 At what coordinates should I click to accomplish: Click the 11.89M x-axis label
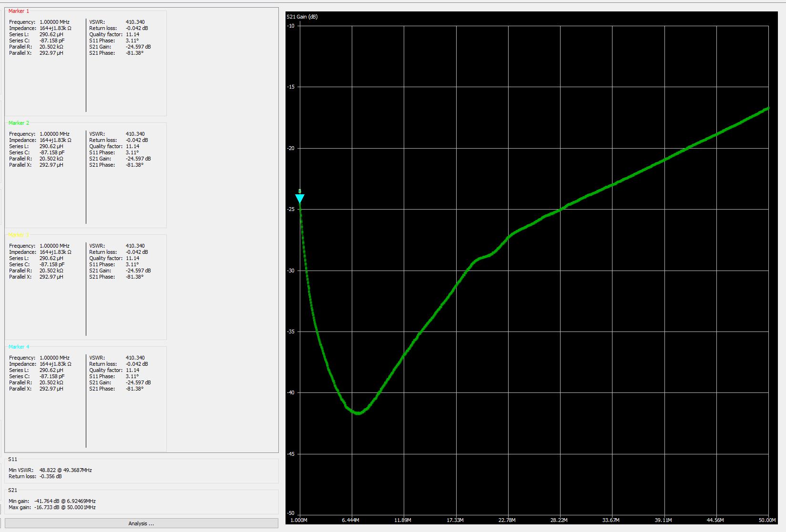402,520
